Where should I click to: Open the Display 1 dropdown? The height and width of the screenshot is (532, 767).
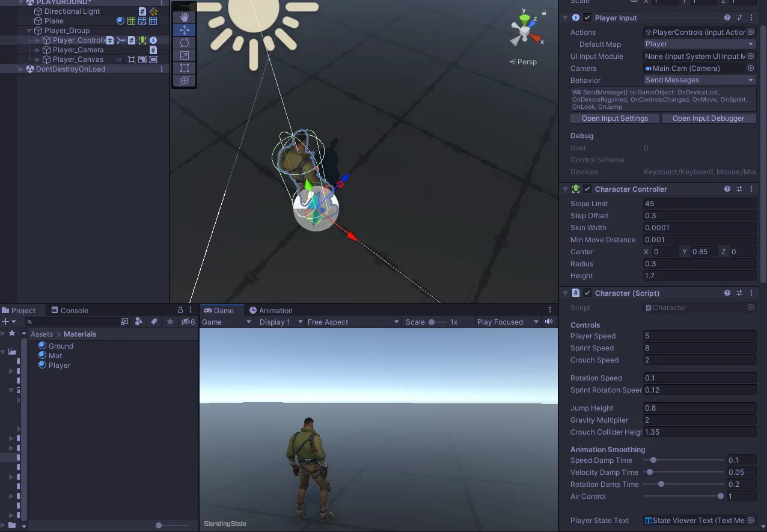[x=281, y=322]
